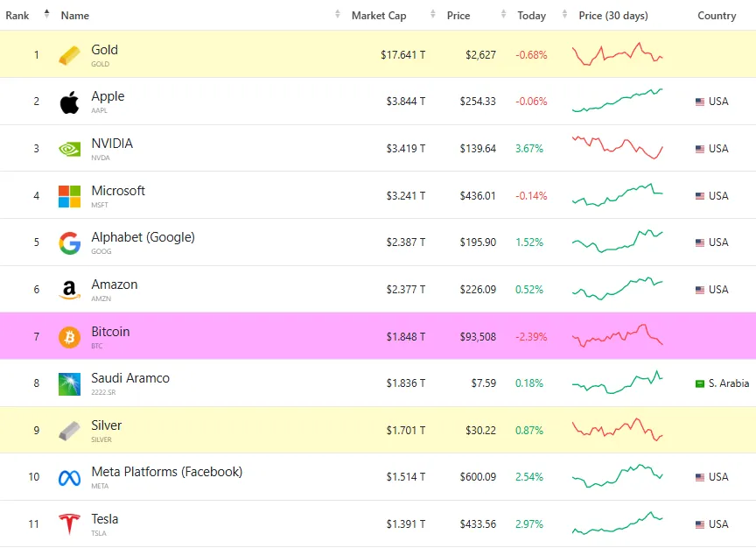
Task: Click the $1.391 T market cap value
Action: (x=406, y=523)
